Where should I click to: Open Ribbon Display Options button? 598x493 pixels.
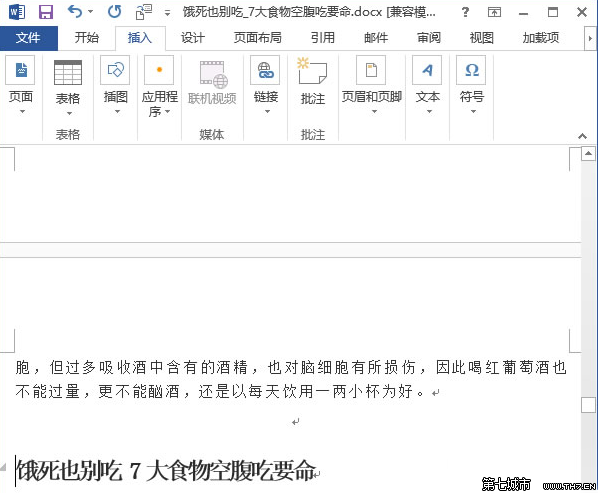(494, 12)
